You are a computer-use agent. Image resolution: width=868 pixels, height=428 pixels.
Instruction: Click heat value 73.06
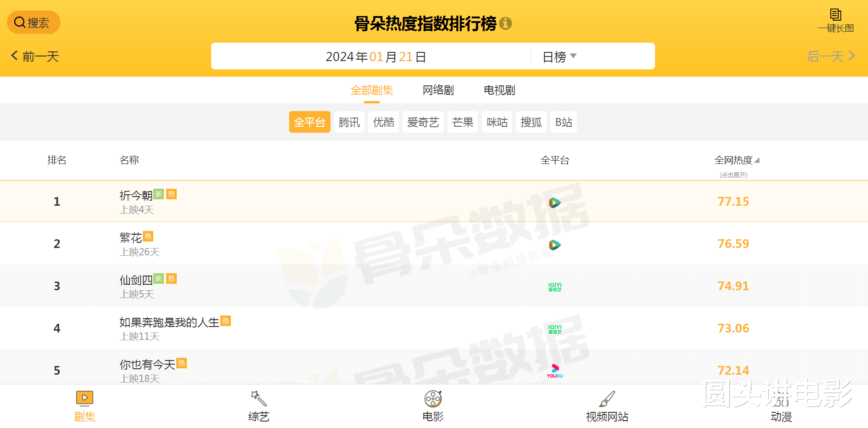point(733,328)
